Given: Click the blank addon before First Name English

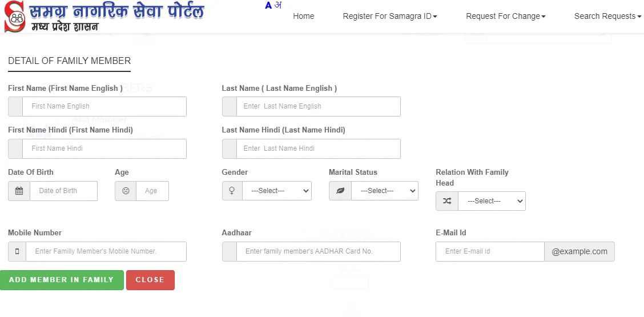Looking at the screenshot, I should click(15, 106).
